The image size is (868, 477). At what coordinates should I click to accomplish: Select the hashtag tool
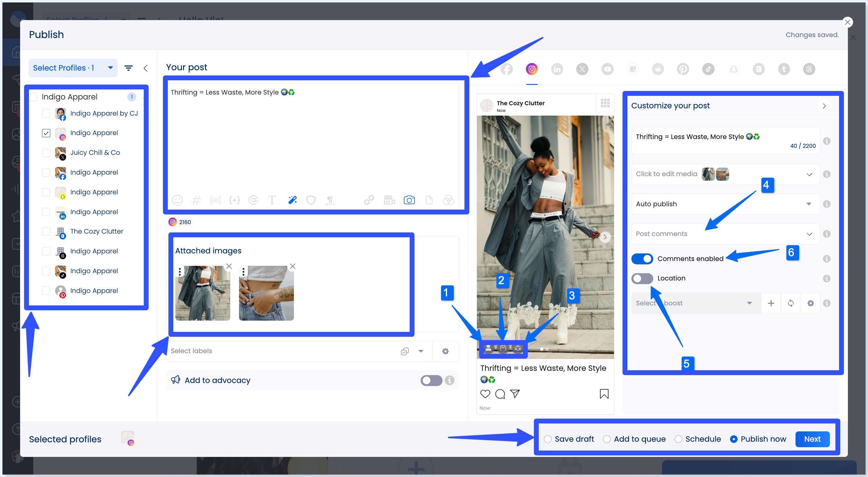click(x=196, y=200)
